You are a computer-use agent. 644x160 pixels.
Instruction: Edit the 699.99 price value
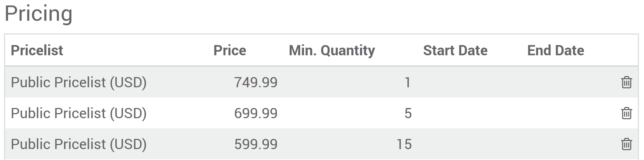pyautogui.click(x=256, y=113)
